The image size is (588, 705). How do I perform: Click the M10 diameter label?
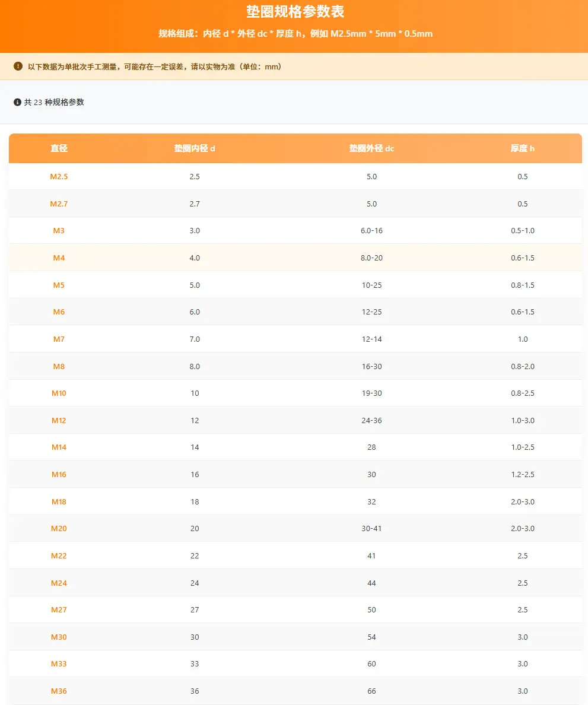59,393
